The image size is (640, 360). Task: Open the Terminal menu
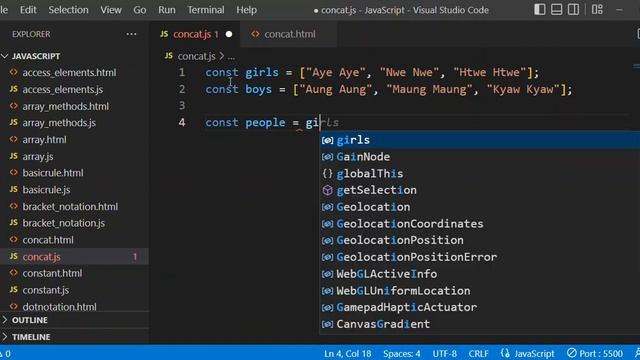[x=206, y=10]
